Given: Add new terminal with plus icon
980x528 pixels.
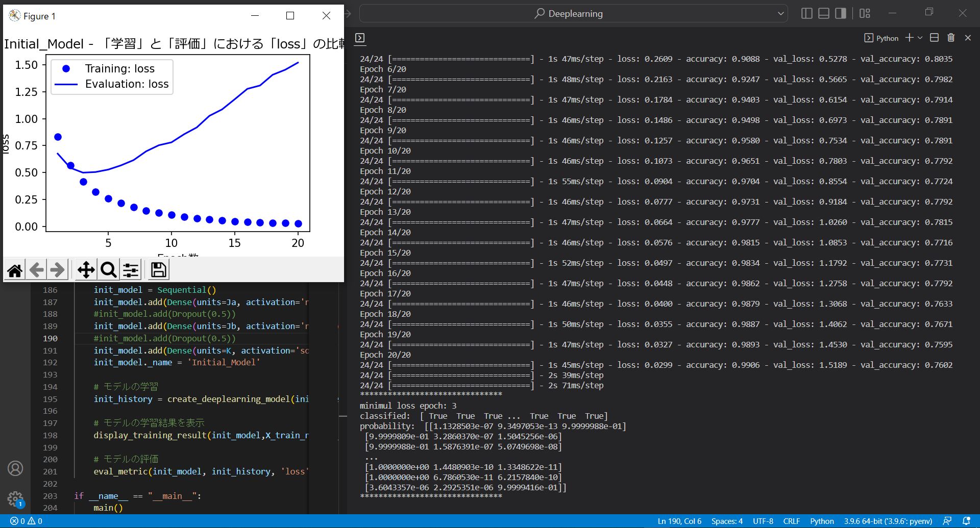Looking at the screenshot, I should coord(909,38).
